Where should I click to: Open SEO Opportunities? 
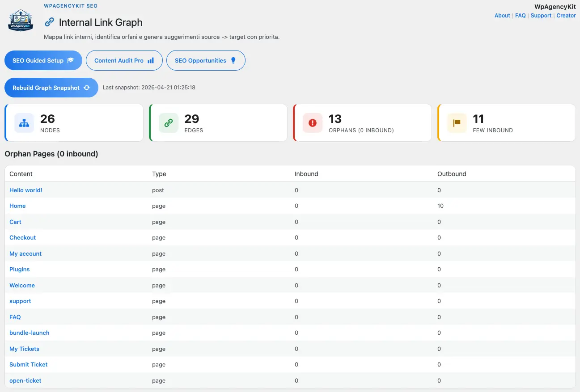[206, 60]
